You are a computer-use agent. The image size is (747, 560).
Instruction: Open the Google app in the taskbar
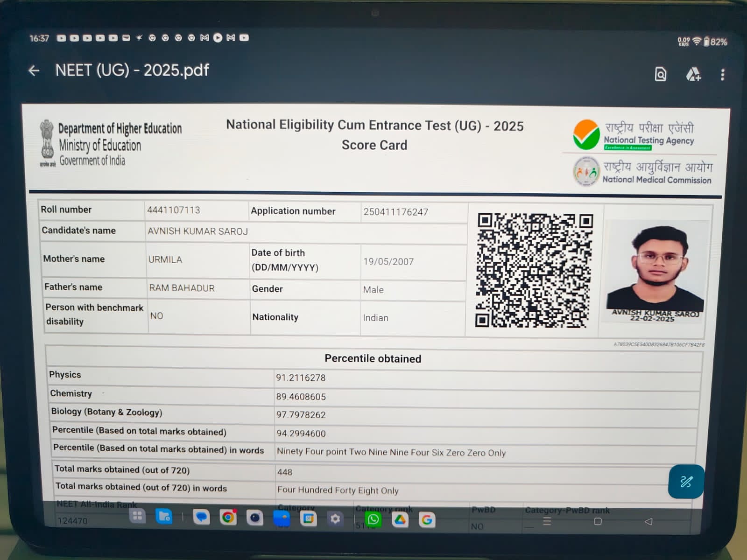click(x=427, y=520)
